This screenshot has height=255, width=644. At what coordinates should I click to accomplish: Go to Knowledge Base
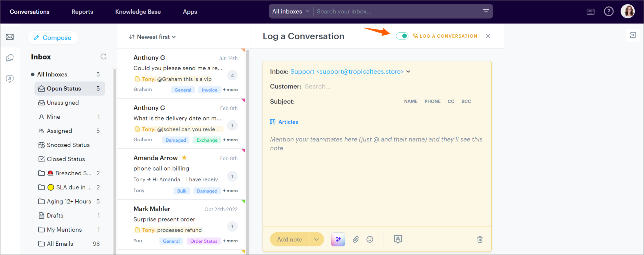click(x=138, y=12)
